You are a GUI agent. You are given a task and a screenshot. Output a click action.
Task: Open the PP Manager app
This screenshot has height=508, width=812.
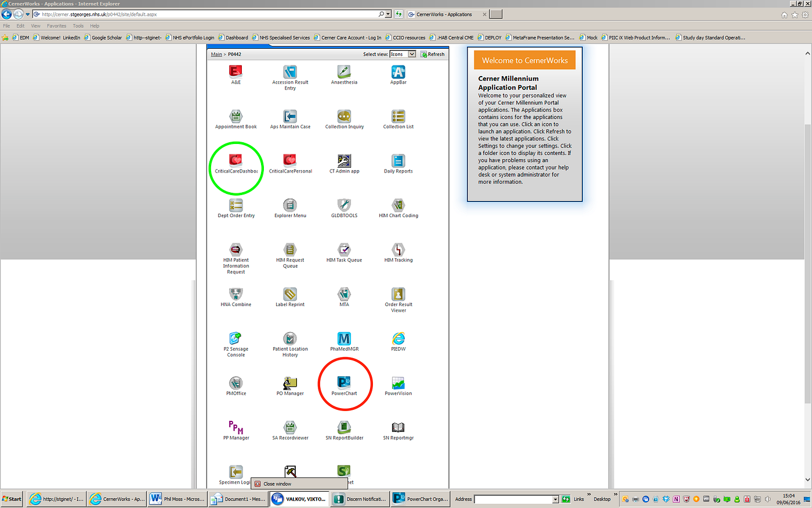tap(235, 428)
